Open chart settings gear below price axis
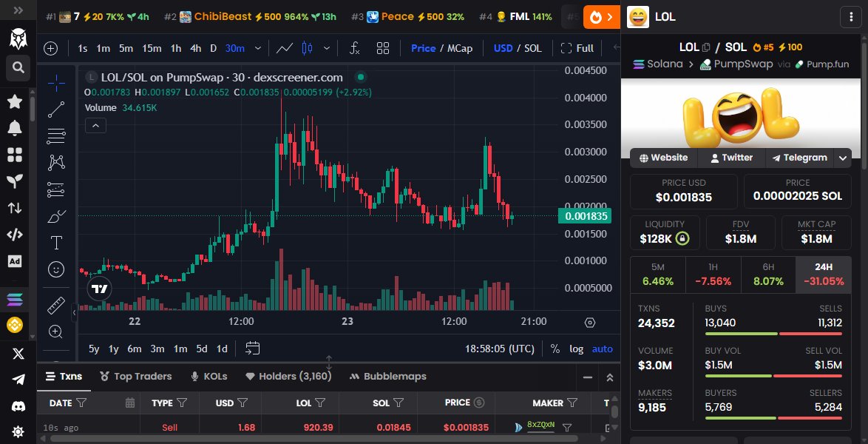The image size is (868, 444). point(590,323)
